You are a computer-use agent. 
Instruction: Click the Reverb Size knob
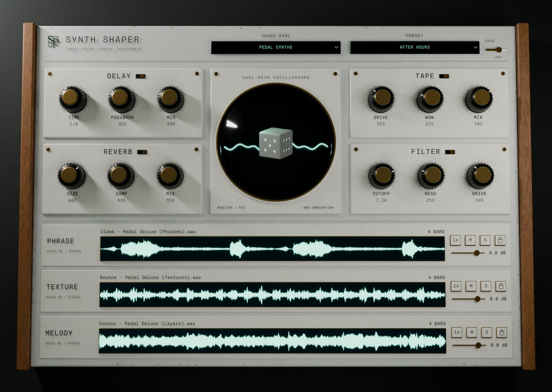tap(72, 176)
